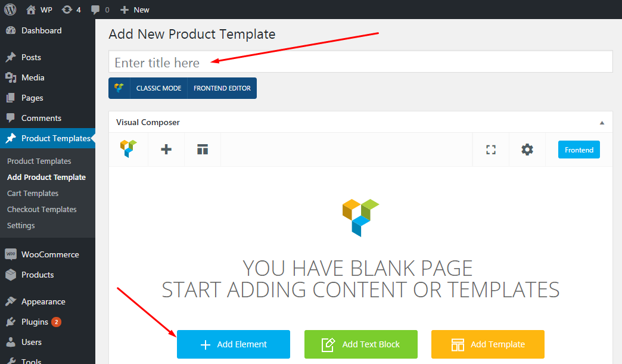The width and height of the screenshot is (622, 364).
Task: Collapse the Visual Composer panel
Action: point(602,123)
